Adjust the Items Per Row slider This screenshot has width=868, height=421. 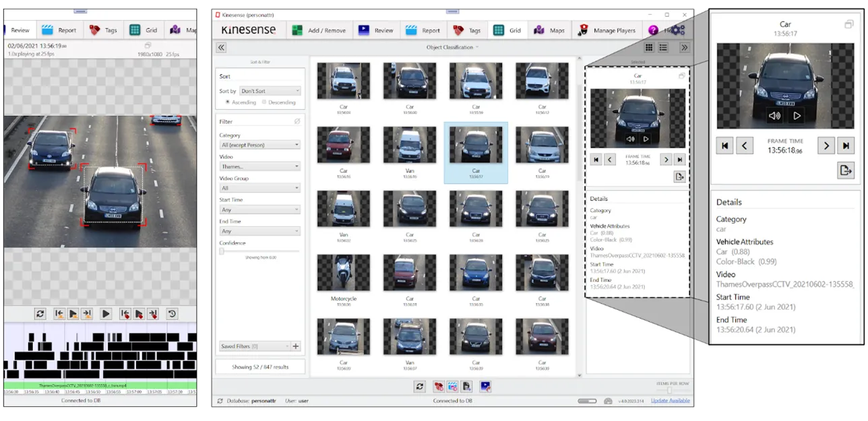pyautogui.click(x=670, y=390)
